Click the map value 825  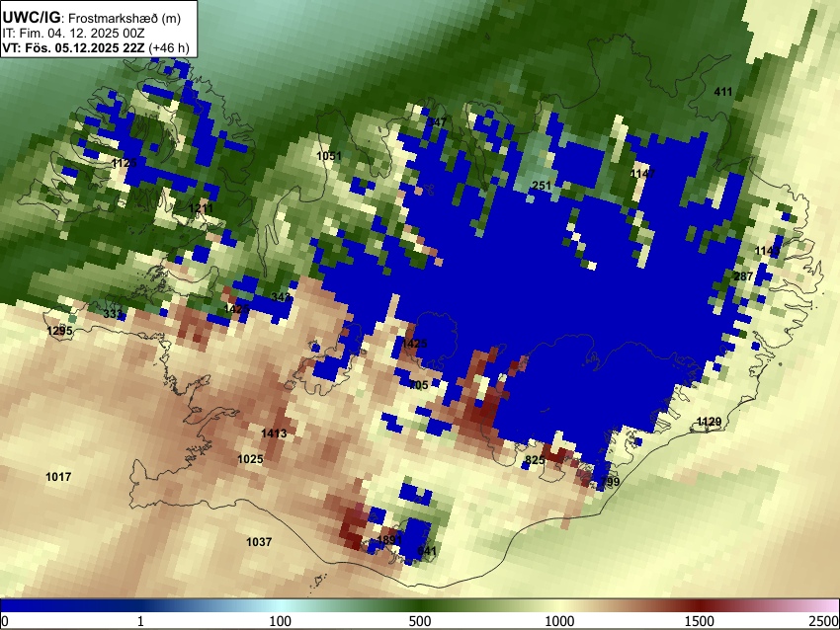535,460
